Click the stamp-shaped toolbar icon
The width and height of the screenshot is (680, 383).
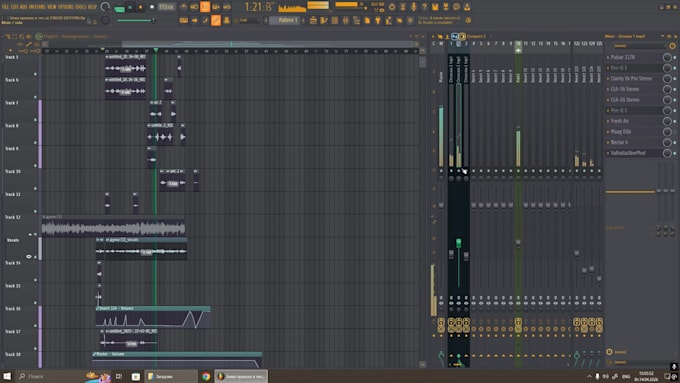(x=226, y=20)
